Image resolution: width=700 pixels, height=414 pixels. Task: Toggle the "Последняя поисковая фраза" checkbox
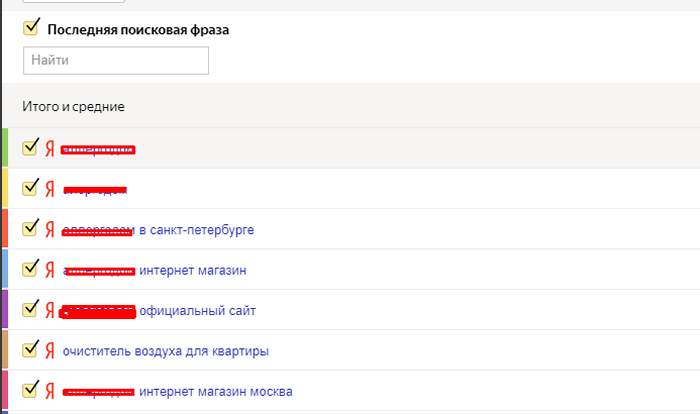coord(31,28)
